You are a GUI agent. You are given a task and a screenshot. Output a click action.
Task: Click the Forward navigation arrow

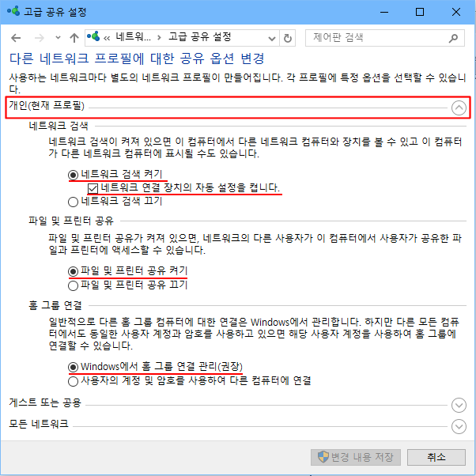(37, 37)
